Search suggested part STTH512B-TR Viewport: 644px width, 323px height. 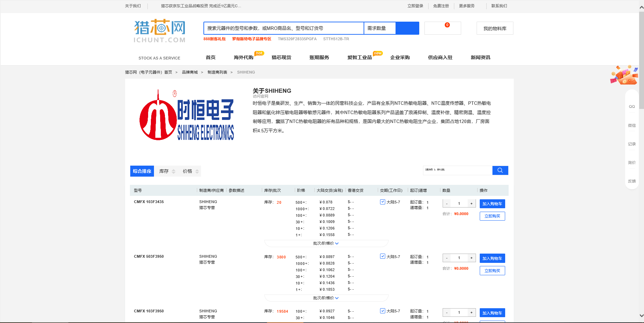[336, 39]
